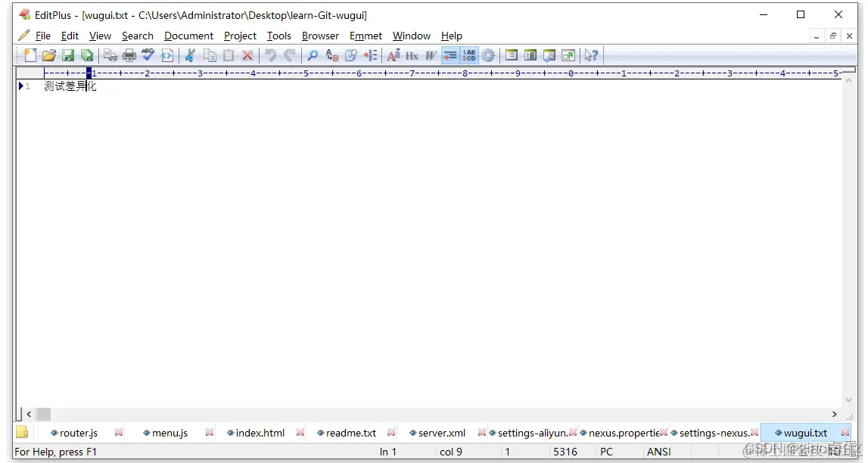
Task: Open the Search menu
Action: click(x=137, y=36)
